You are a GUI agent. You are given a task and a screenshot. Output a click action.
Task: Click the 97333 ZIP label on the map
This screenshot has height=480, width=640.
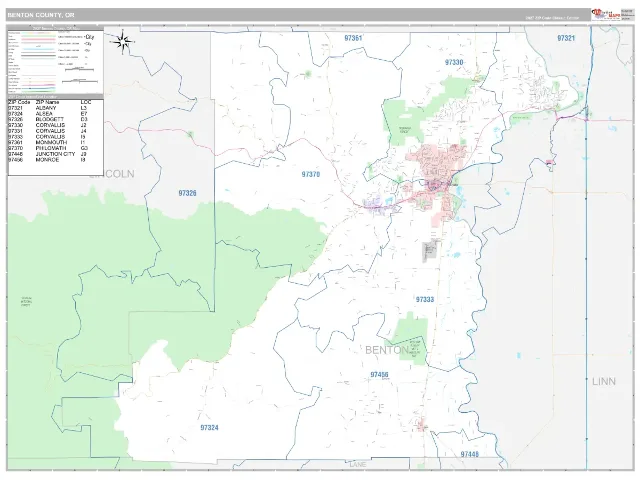click(425, 299)
